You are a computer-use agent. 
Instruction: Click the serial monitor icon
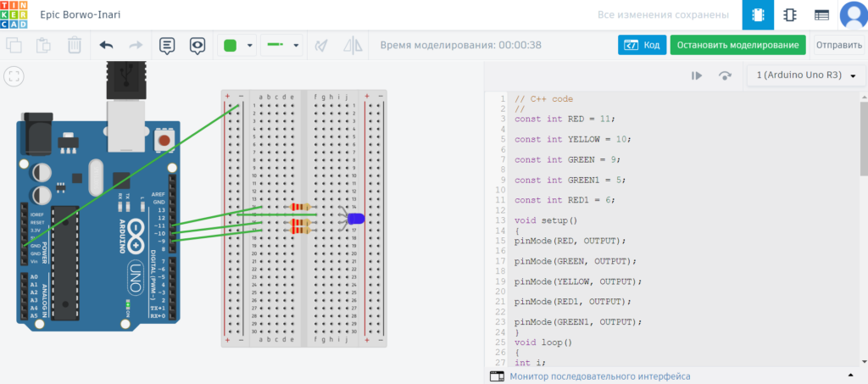[x=497, y=376]
